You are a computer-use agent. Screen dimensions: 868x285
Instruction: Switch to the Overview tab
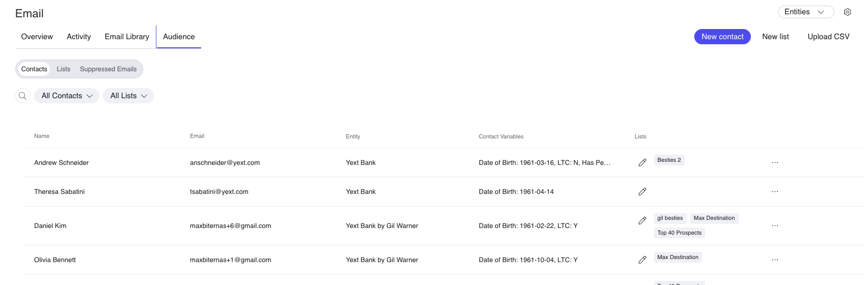click(x=37, y=37)
